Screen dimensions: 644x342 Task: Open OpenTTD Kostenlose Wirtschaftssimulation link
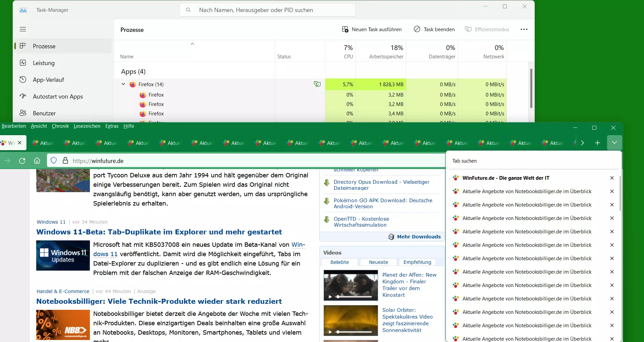pyautogui.click(x=361, y=222)
